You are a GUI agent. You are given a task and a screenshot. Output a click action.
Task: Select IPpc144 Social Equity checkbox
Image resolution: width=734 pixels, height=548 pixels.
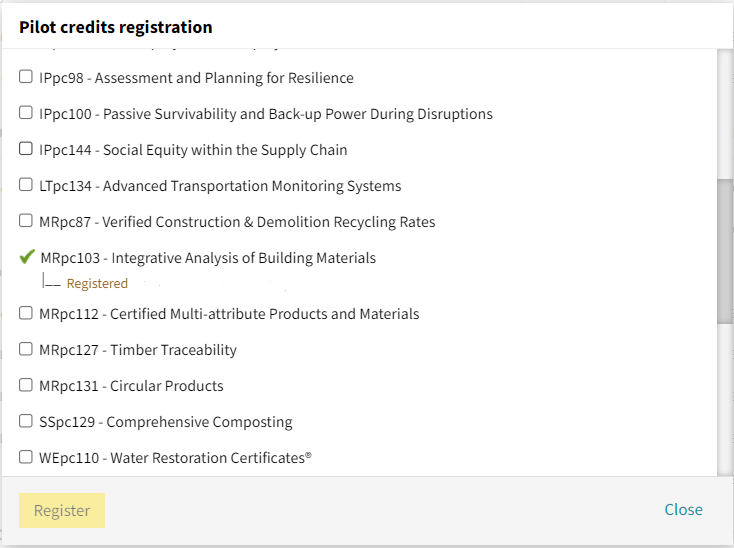coord(26,148)
